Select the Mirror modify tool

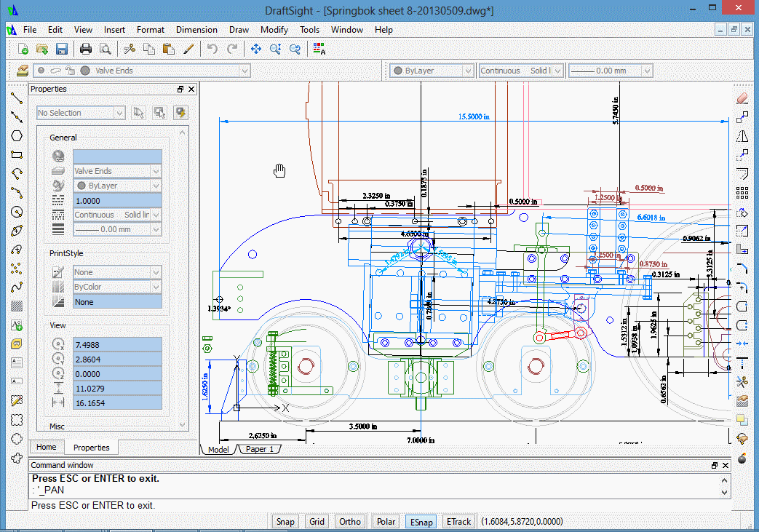point(742,136)
